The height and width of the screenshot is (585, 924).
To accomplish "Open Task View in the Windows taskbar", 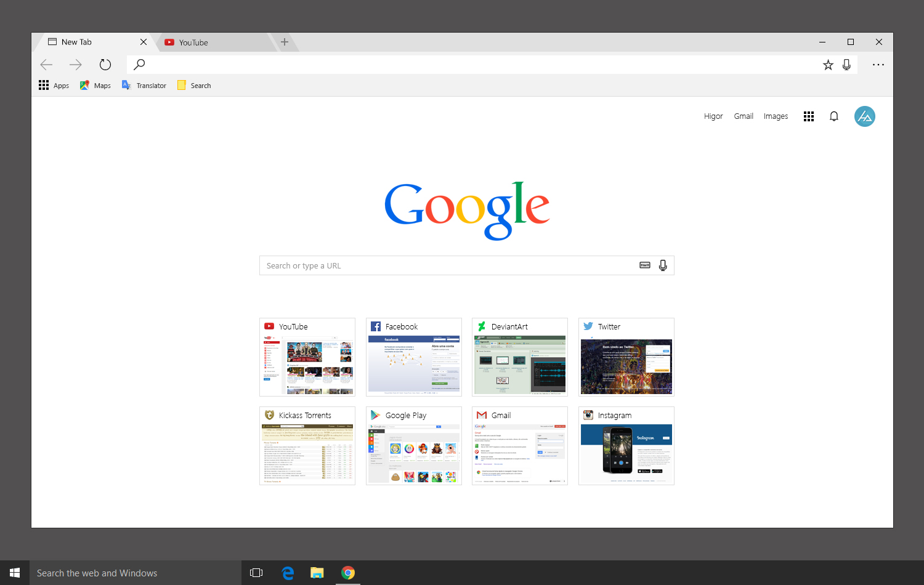I will [256, 573].
